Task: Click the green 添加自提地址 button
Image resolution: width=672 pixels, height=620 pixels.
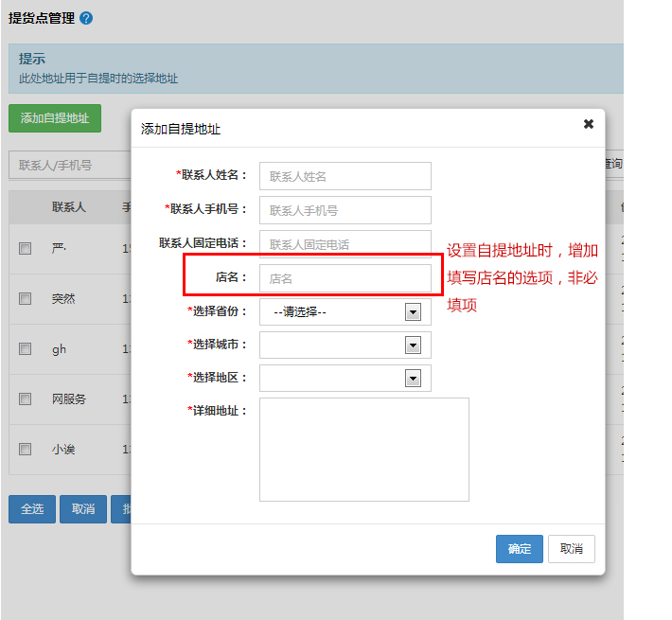Action: pyautogui.click(x=55, y=118)
